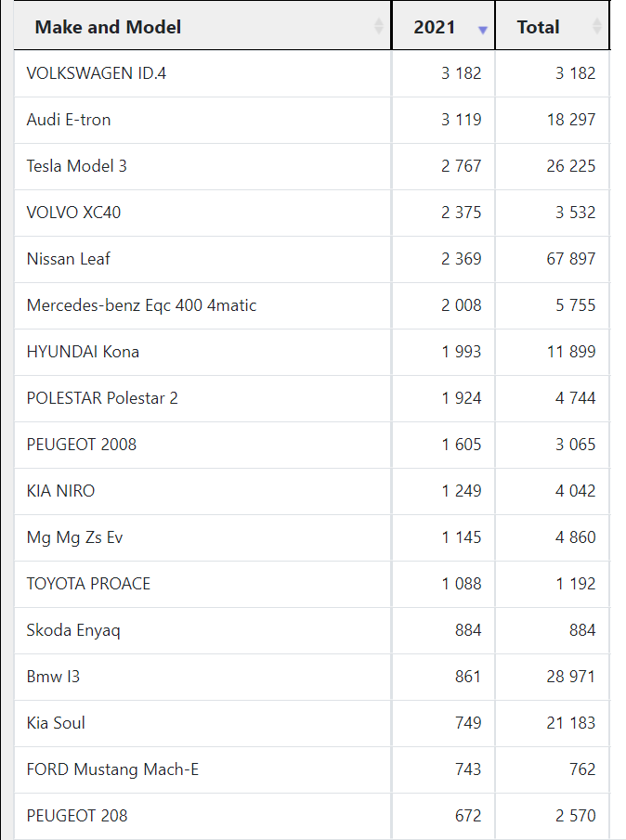Screen dimensions: 626x840
Task: Select FORD Mustang Mach-E row
Action: 312,769
